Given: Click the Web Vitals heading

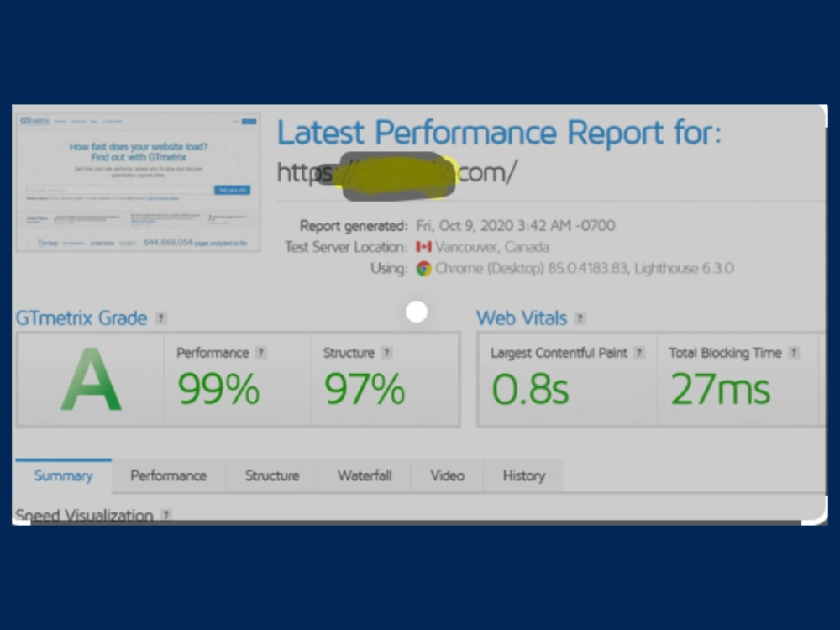Looking at the screenshot, I should click(x=522, y=318).
